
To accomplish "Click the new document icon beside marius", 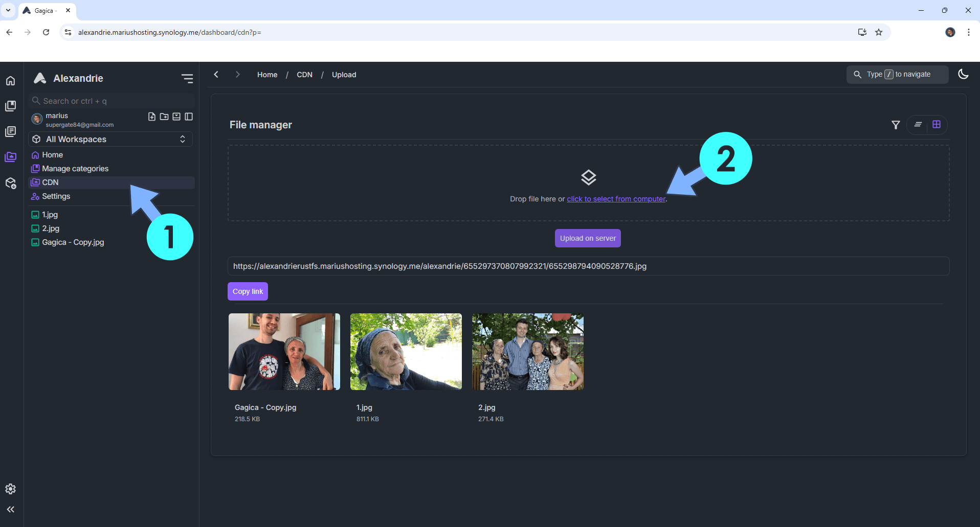I will point(152,117).
